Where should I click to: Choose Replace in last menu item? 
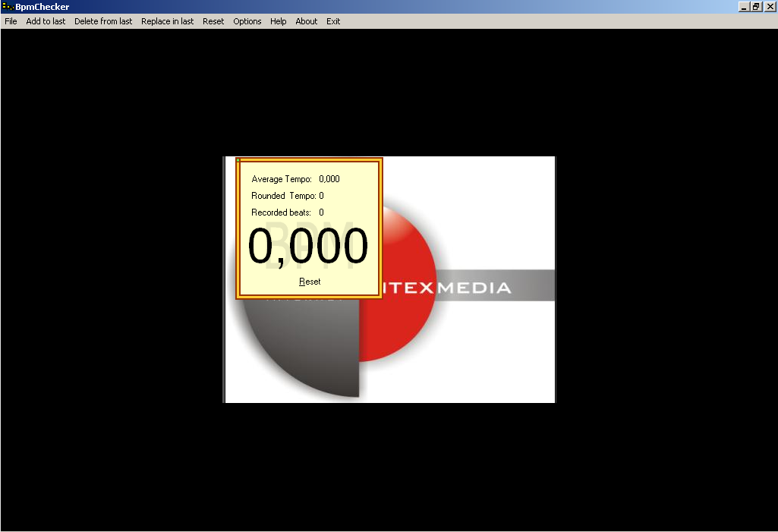click(167, 21)
